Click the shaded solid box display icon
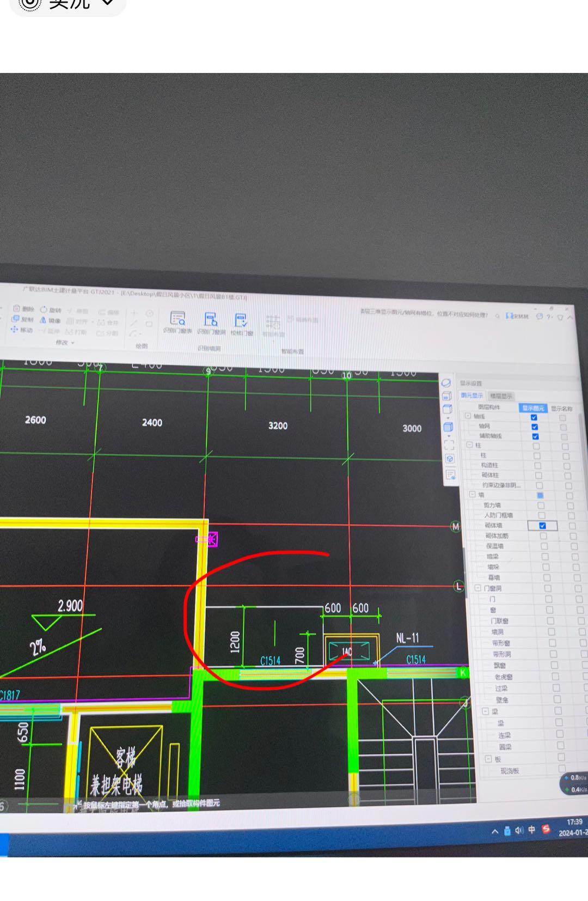The image size is (588, 901). tap(448, 427)
